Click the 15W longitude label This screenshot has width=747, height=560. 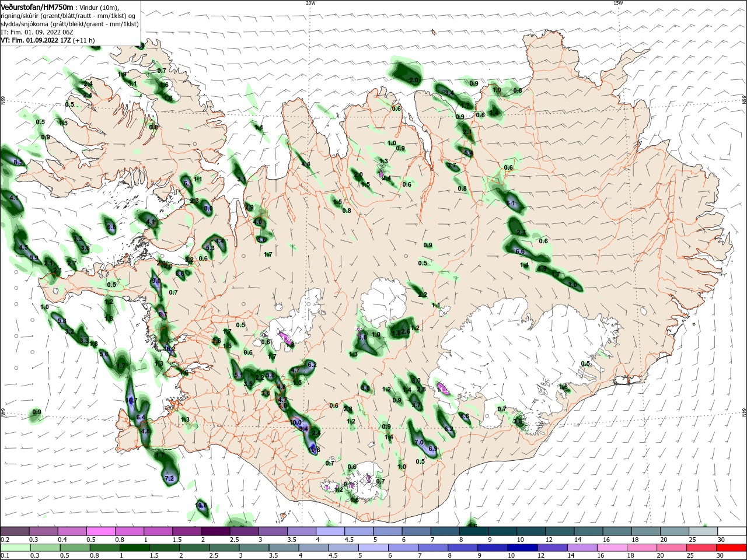click(618, 3)
